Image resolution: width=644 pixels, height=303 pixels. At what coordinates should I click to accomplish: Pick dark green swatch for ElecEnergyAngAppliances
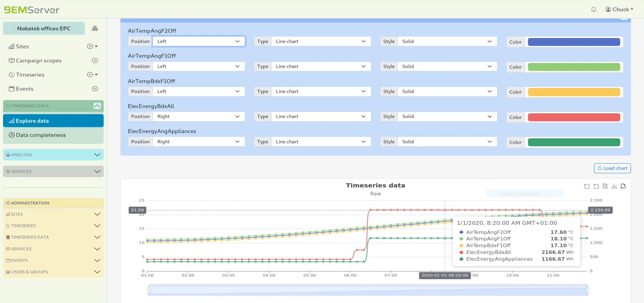point(574,142)
